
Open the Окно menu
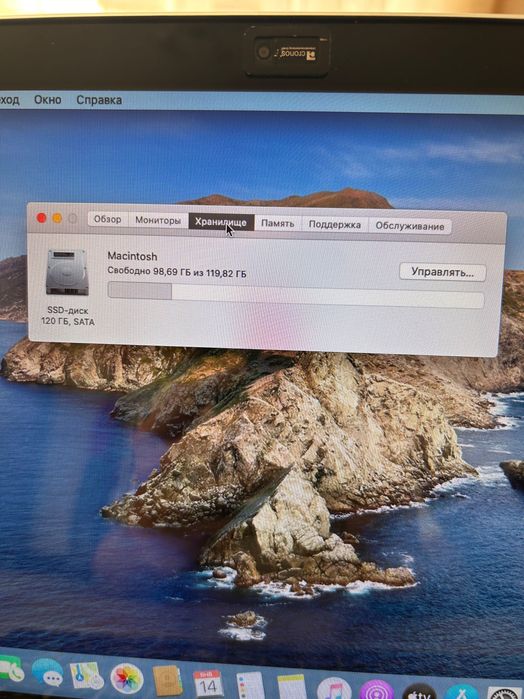pos(48,99)
